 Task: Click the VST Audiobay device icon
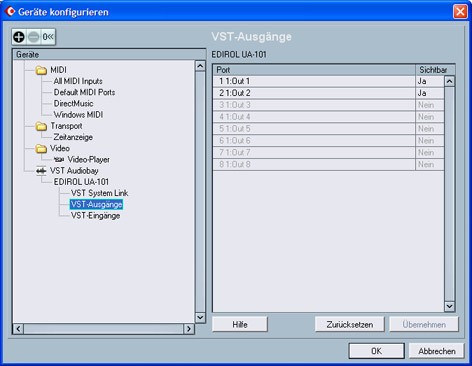point(41,171)
